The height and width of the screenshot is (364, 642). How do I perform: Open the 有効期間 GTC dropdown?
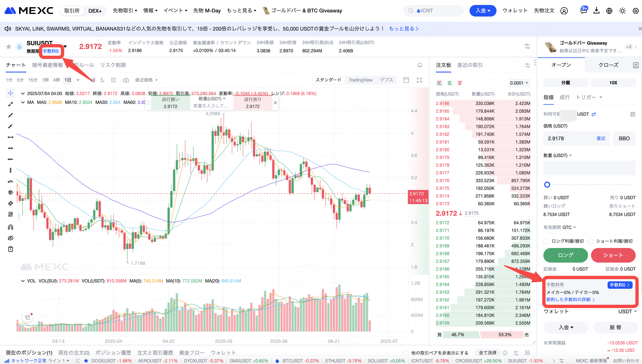(x=569, y=227)
